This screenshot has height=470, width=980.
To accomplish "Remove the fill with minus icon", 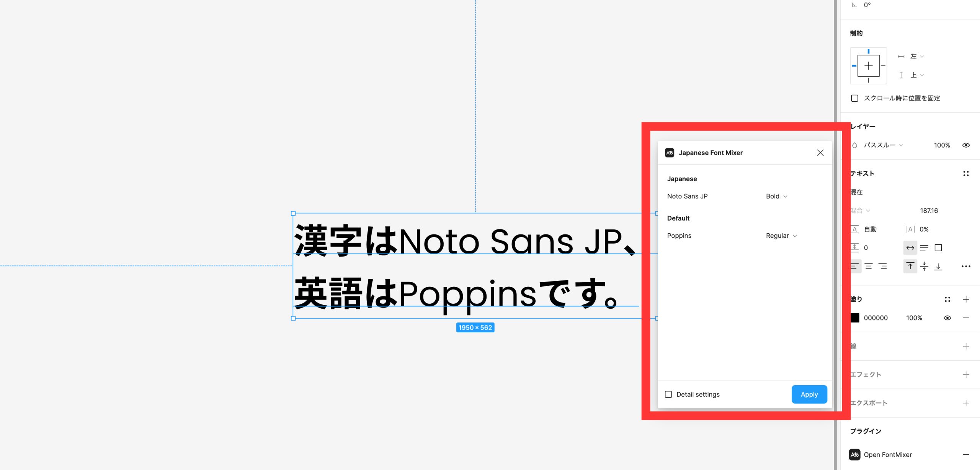I will (966, 318).
